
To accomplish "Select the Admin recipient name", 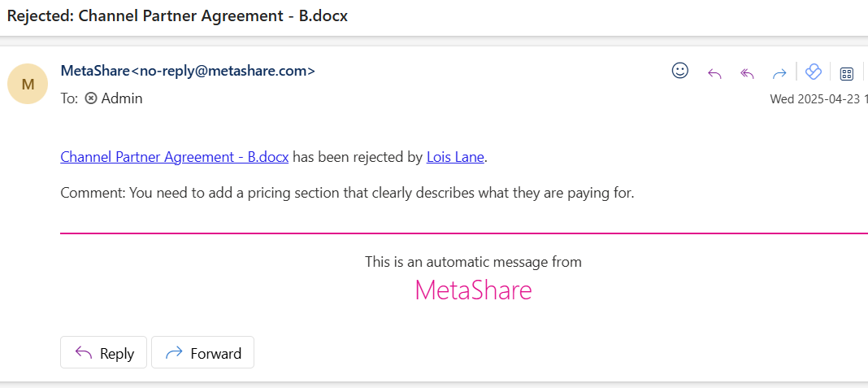I will point(122,98).
